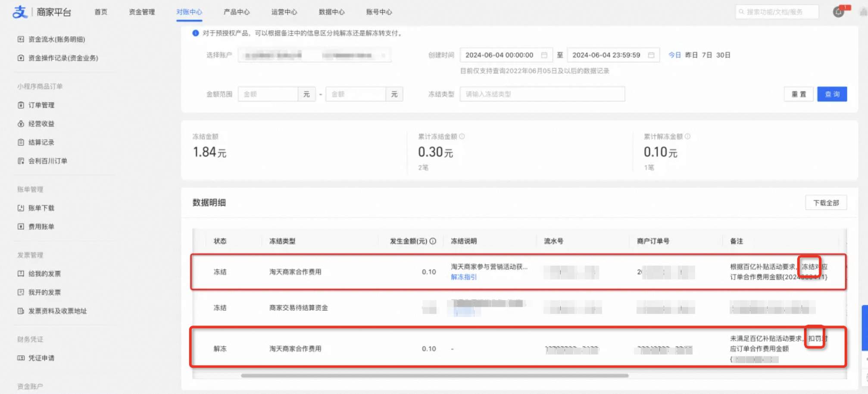Click the 查询 button
The image size is (868, 394).
pyautogui.click(x=832, y=94)
